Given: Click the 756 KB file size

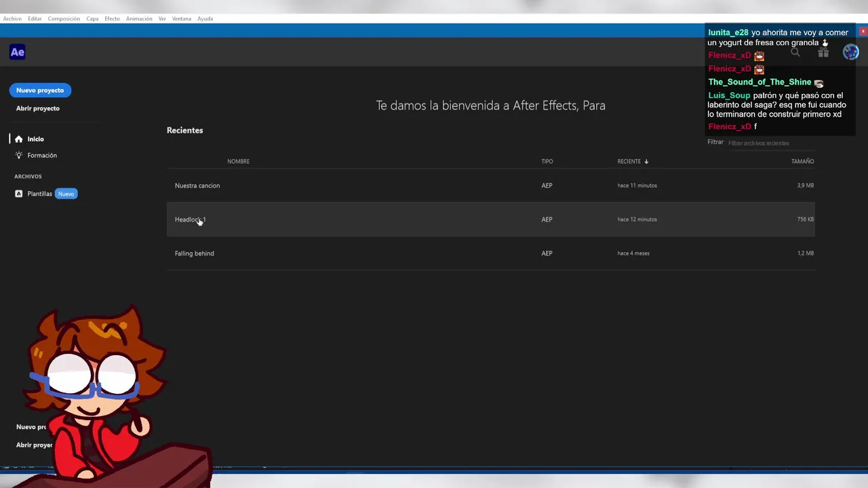Looking at the screenshot, I should pos(806,220).
